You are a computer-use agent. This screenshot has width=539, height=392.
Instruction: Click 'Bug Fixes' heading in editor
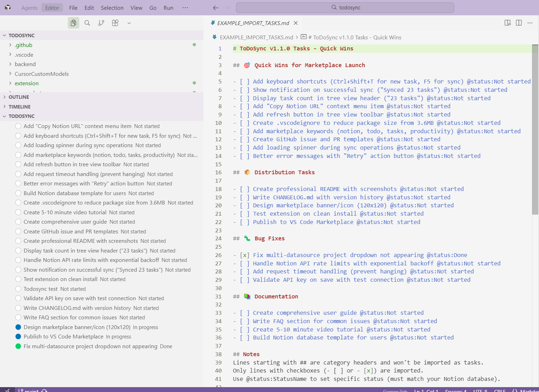269,238
